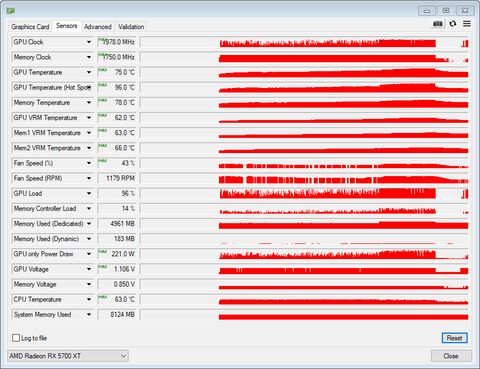Expand the GPU Voltage sensor dropdown
Viewport: 480px width, 369px height.
pos(89,269)
